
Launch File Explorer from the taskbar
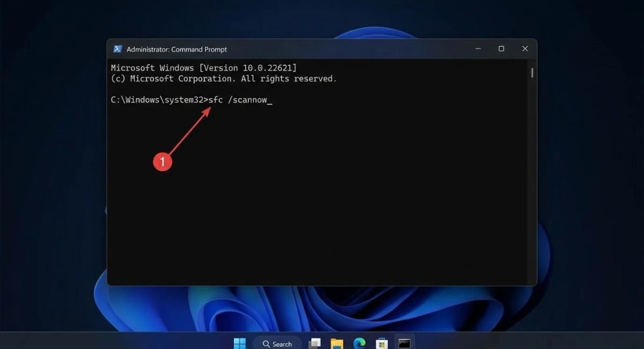pyautogui.click(x=337, y=344)
